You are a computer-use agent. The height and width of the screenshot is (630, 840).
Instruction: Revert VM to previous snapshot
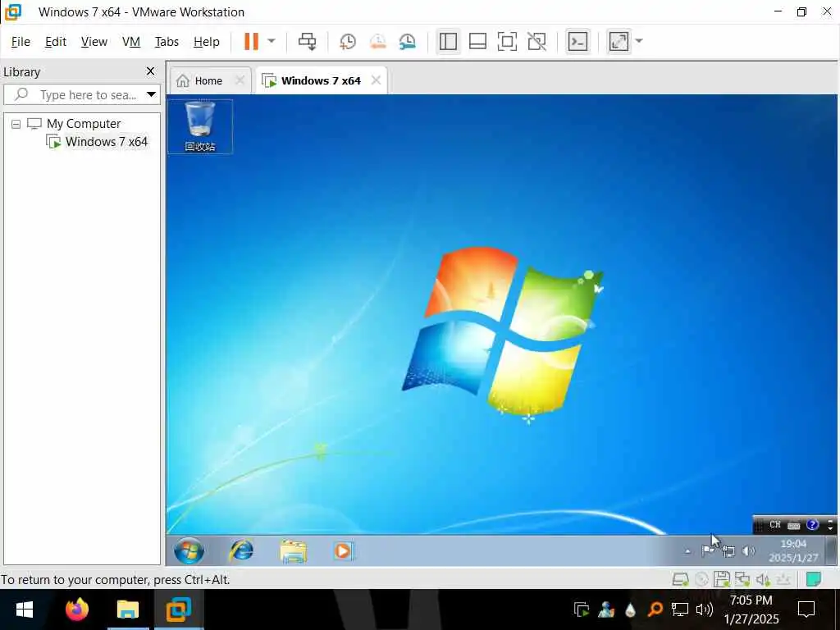377,41
